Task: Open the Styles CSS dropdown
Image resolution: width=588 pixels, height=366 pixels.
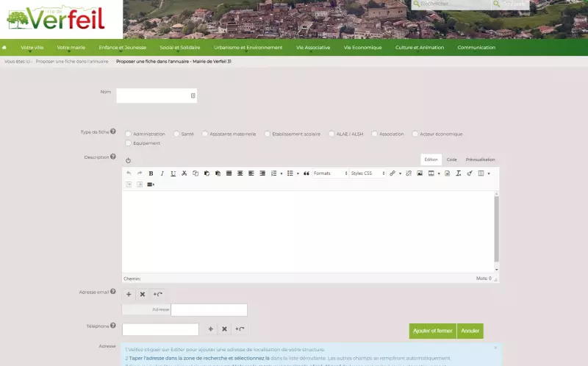Action: [x=367, y=173]
